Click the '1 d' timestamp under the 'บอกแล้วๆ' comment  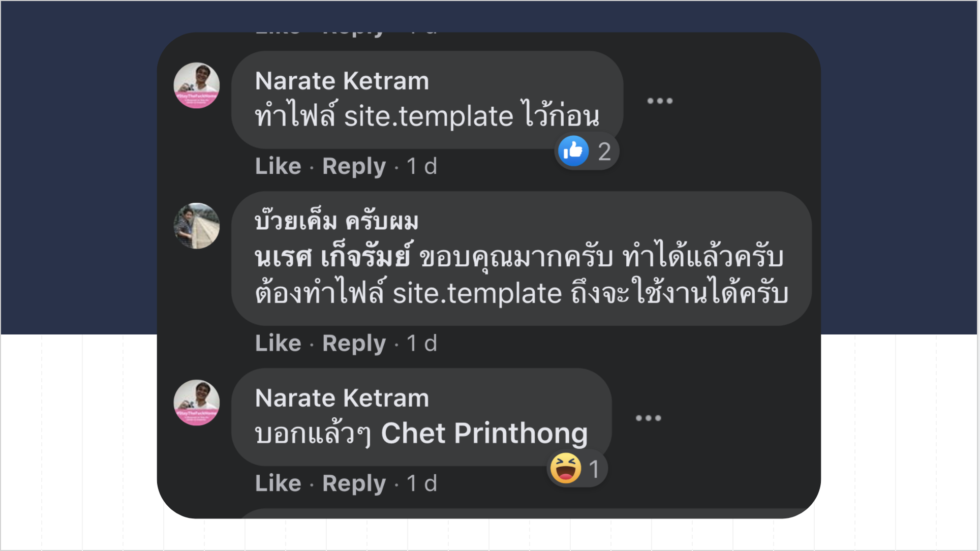pos(422,483)
